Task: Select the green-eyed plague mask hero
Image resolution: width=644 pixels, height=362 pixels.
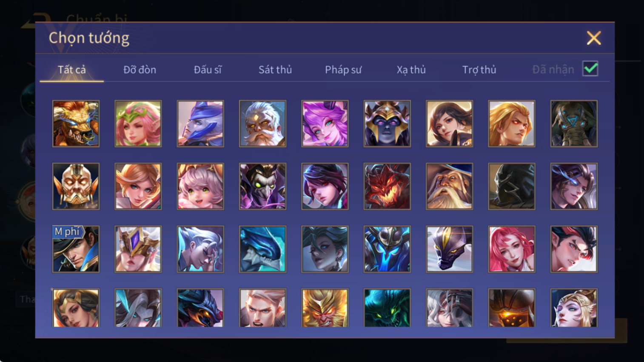Action: point(262,187)
